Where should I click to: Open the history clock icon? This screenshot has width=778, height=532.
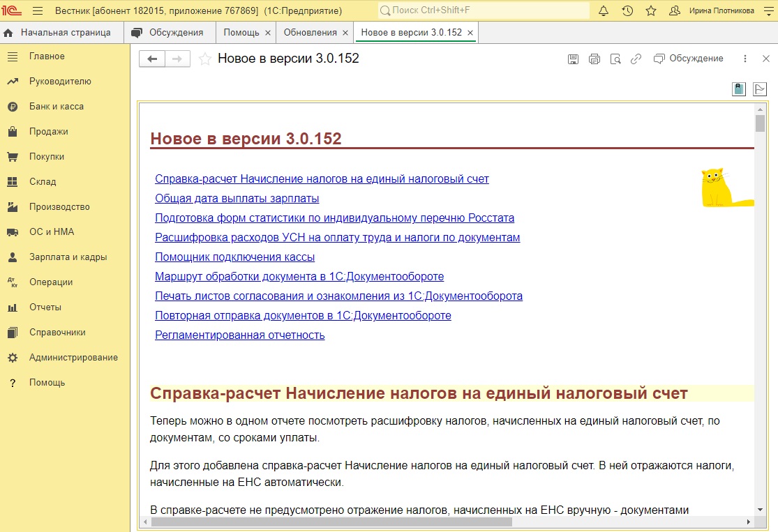point(627,10)
